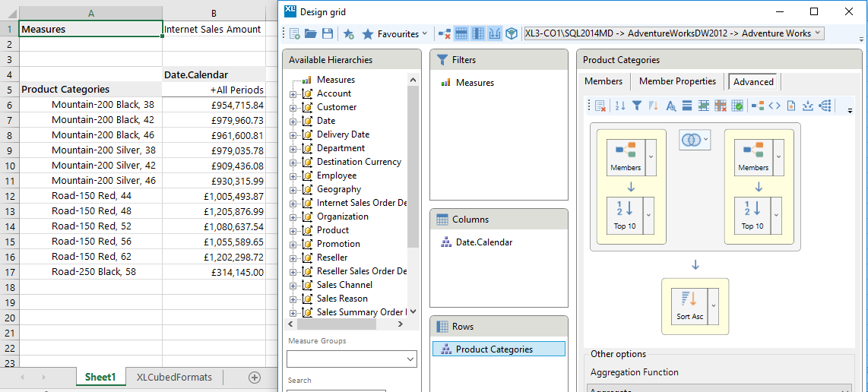This screenshot has width=868, height=392.
Task: Select Product Categories in Rows panel
Action: click(x=494, y=349)
